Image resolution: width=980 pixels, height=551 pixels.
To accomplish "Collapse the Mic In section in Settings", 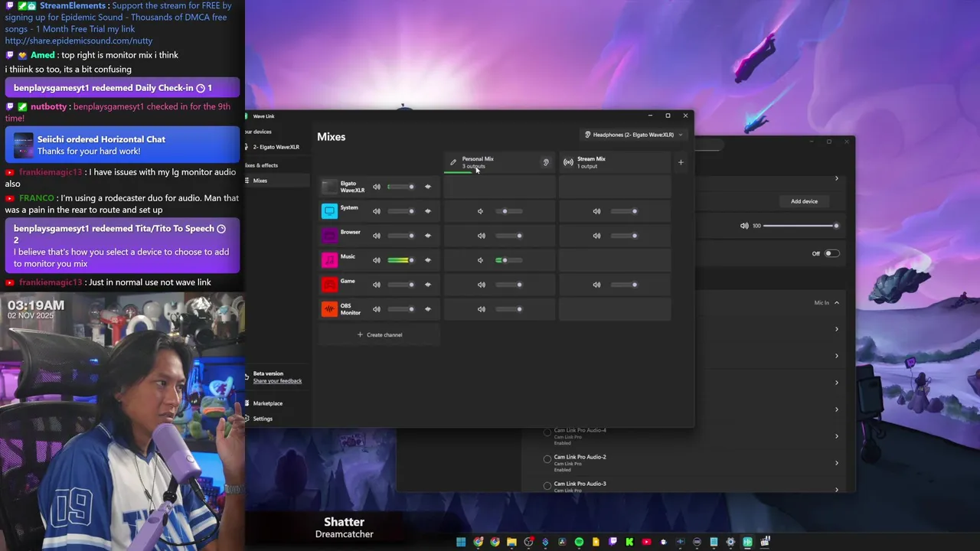I will coord(837,303).
